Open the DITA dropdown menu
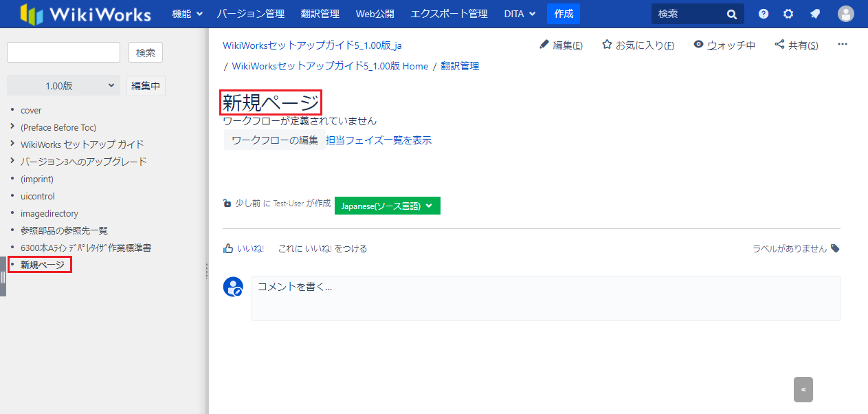 pos(520,14)
